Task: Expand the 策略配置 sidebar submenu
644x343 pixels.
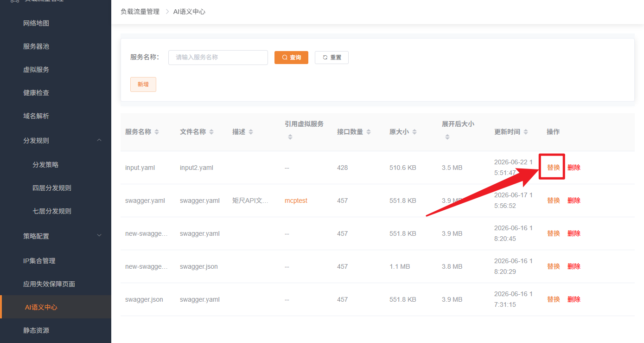Action: (x=99, y=236)
